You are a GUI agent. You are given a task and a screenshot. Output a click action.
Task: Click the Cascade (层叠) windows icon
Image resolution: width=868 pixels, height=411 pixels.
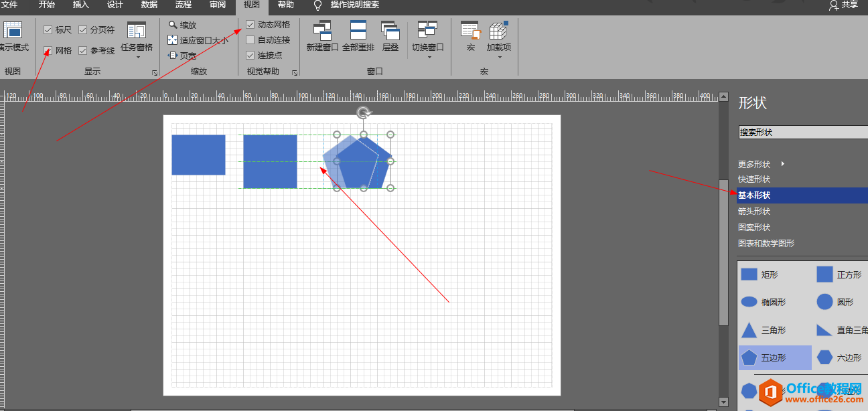tap(390, 31)
